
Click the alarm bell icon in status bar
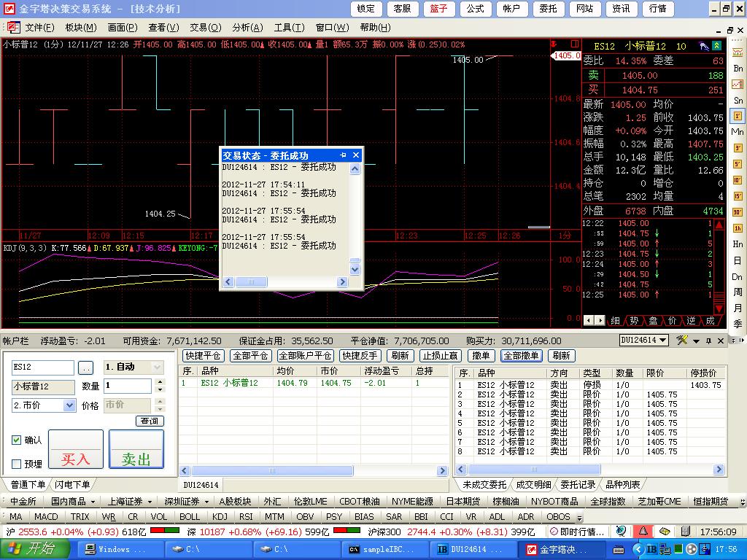tap(644, 531)
